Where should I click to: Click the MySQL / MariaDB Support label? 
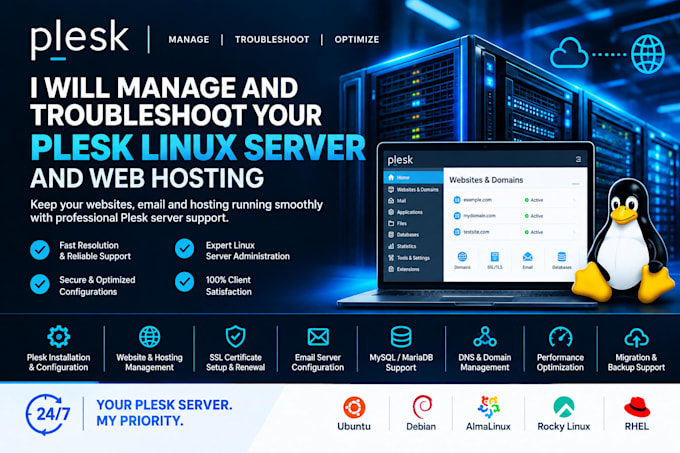(x=401, y=362)
